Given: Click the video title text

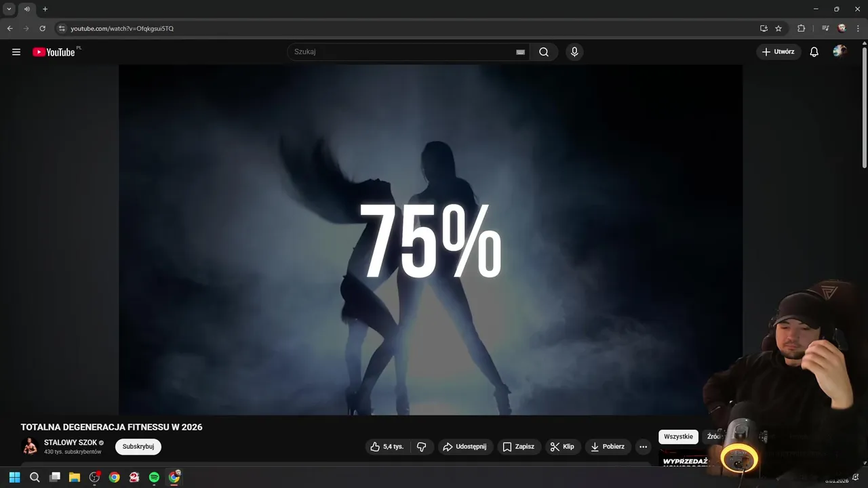Looking at the screenshot, I should click(x=111, y=427).
